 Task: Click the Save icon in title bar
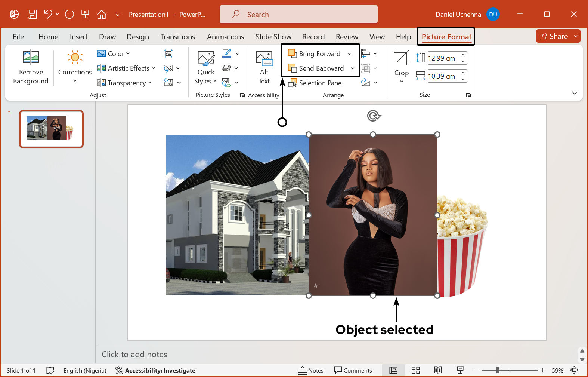(x=32, y=14)
